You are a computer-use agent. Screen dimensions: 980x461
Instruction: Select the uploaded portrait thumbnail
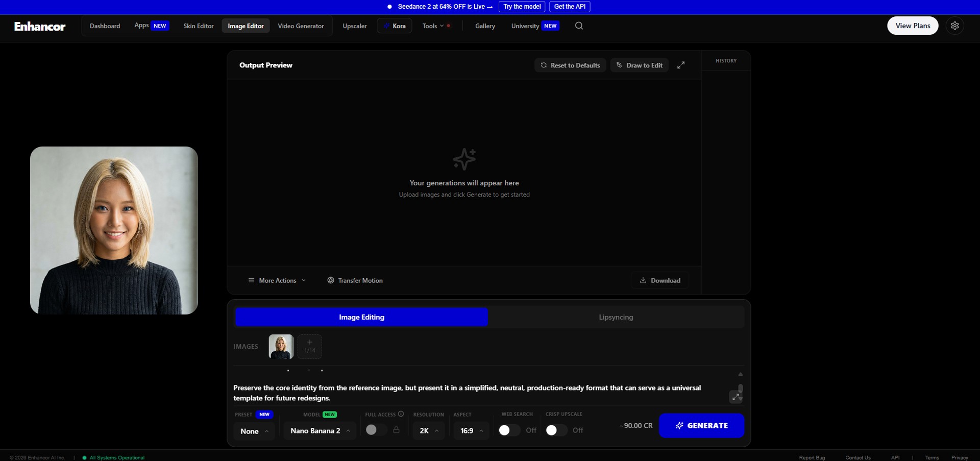(x=281, y=347)
